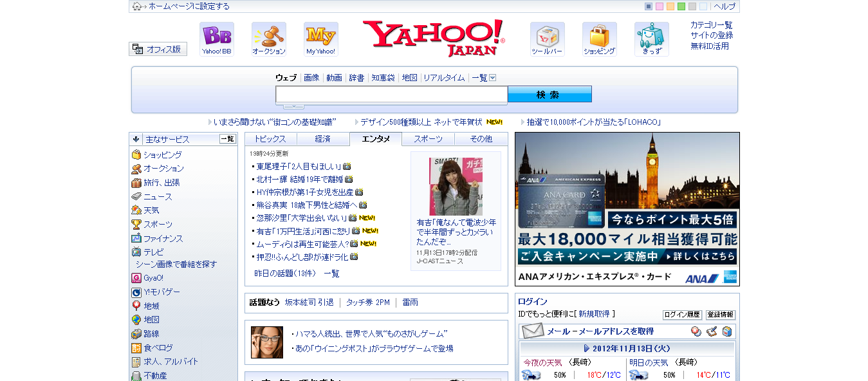Open the 新規取得 ID link
The width and height of the screenshot is (868, 381).
tap(594, 314)
